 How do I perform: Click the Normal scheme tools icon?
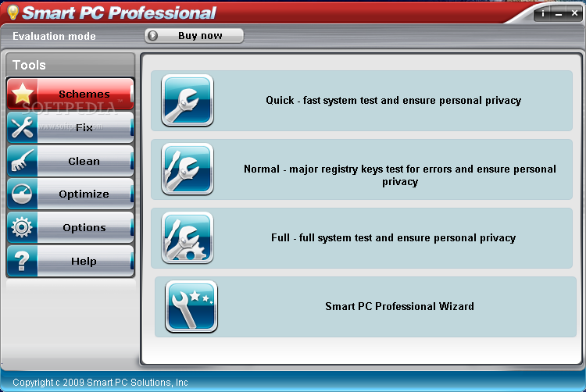pos(188,169)
